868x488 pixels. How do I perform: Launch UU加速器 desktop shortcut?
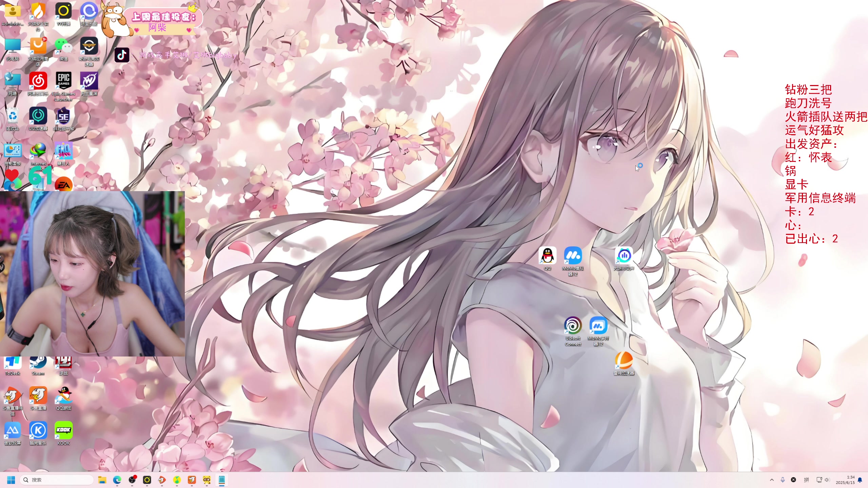38,119
